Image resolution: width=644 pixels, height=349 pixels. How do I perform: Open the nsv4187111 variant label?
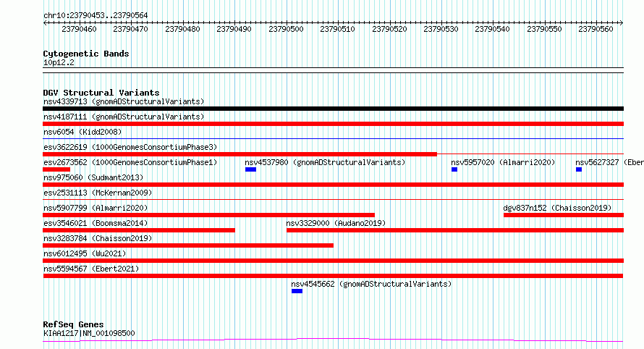124,117
